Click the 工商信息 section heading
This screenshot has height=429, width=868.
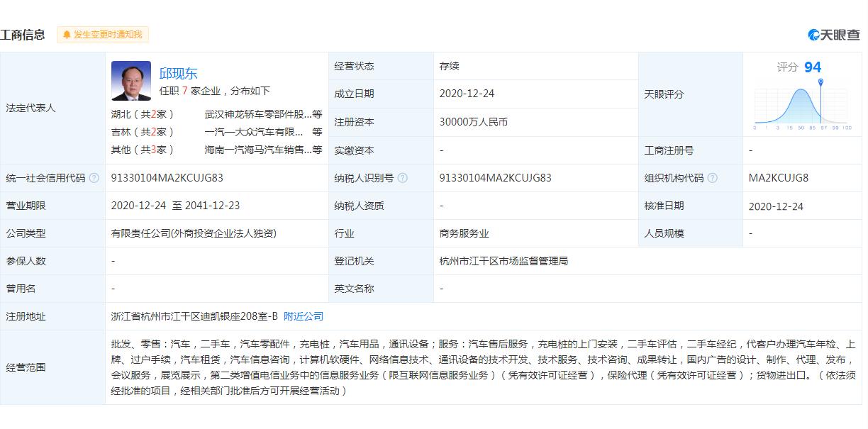(23, 35)
